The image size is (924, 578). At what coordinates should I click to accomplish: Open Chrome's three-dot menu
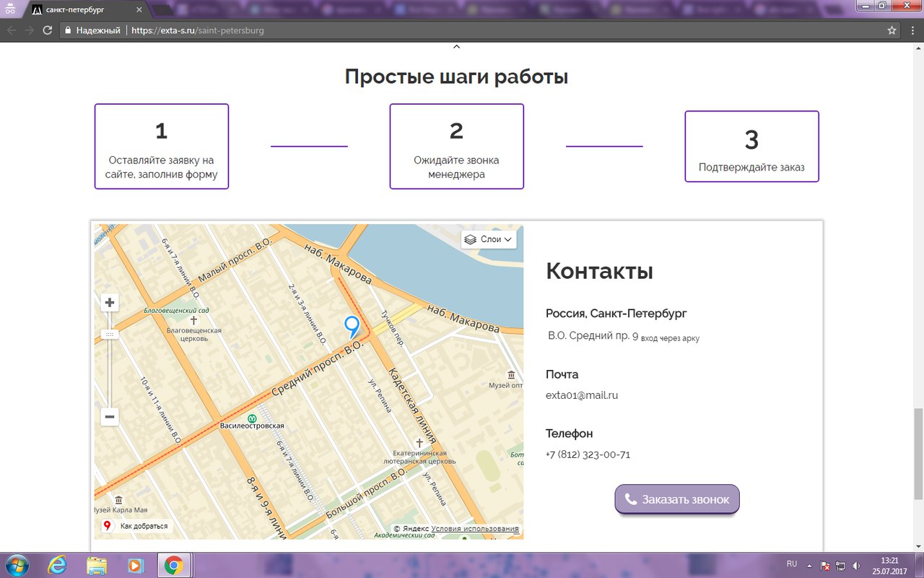912,30
